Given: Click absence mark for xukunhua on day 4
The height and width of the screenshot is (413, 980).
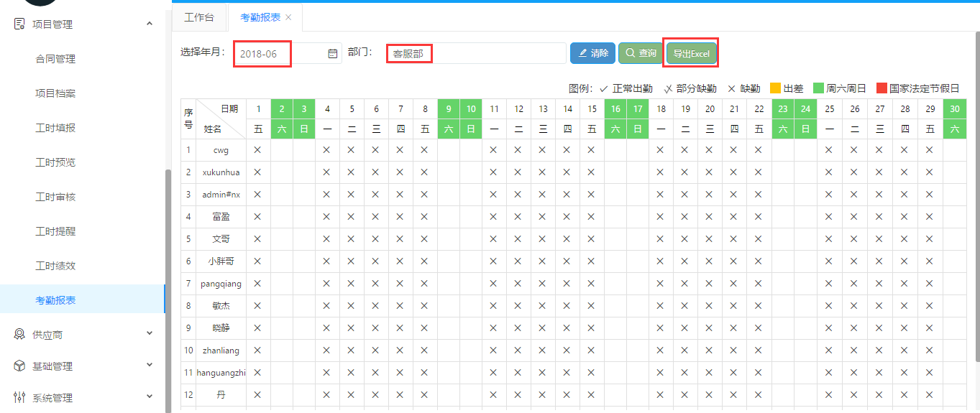Looking at the screenshot, I should [326, 172].
